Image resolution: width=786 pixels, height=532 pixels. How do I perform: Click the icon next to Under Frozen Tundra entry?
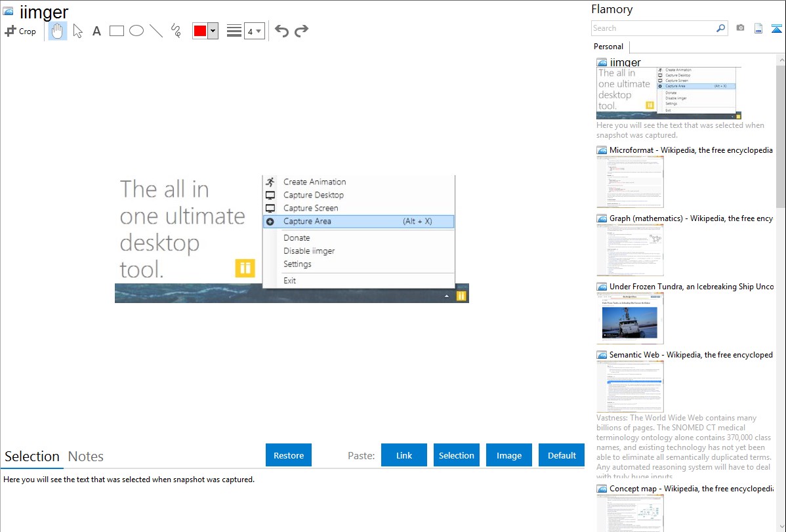[x=602, y=286]
